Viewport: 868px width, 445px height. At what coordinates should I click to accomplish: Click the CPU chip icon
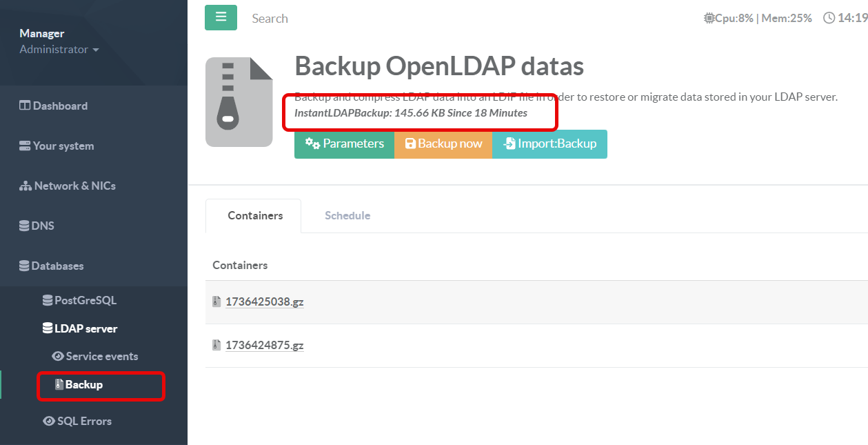tap(709, 19)
